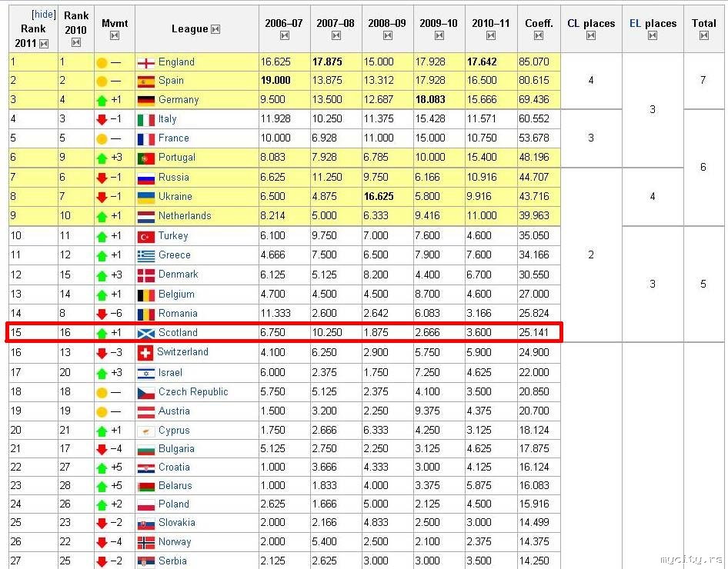This screenshot has width=728, height=569.
Task: Sort by 2010–11 season icon
Action: pyautogui.click(x=491, y=35)
